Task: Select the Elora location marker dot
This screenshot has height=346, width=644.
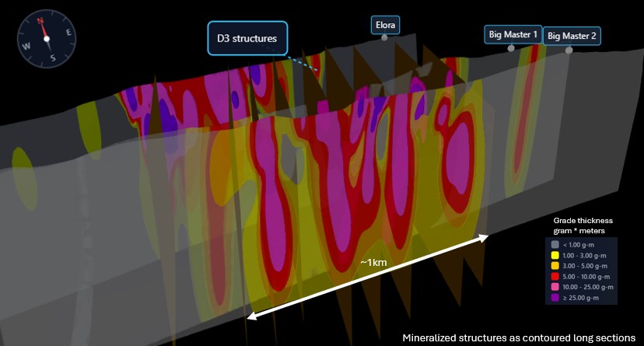Action: (383, 37)
